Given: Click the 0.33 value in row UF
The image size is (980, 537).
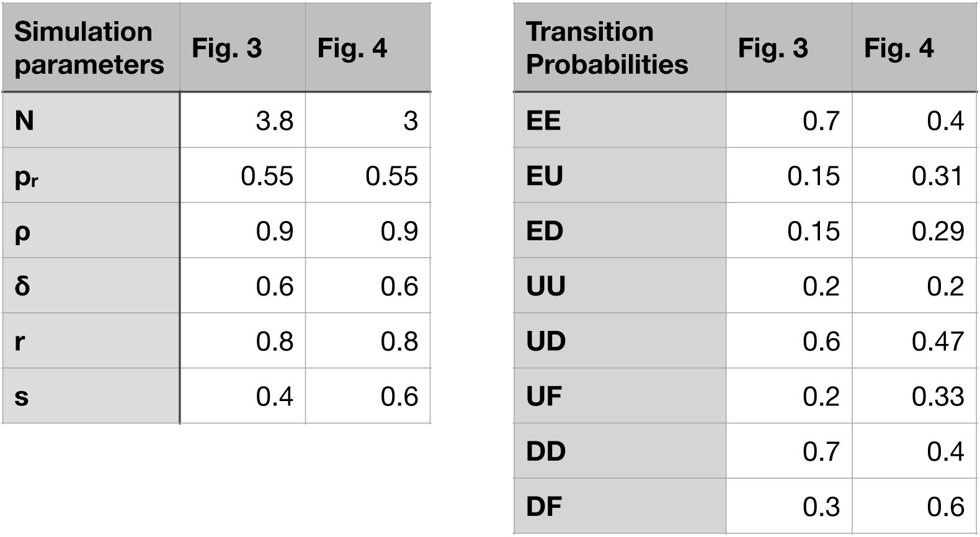Looking at the screenshot, I should 937,396.
